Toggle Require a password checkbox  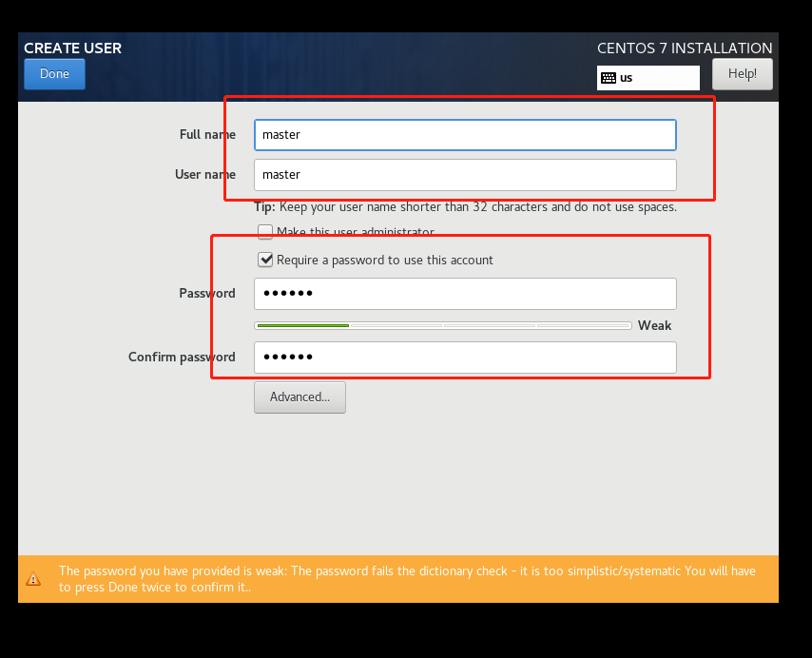click(265, 260)
